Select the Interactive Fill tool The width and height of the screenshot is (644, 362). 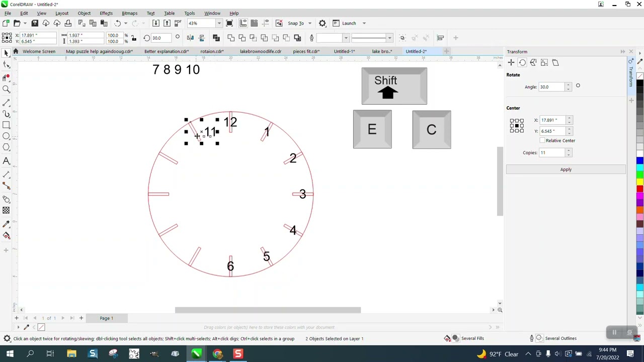coord(6,235)
